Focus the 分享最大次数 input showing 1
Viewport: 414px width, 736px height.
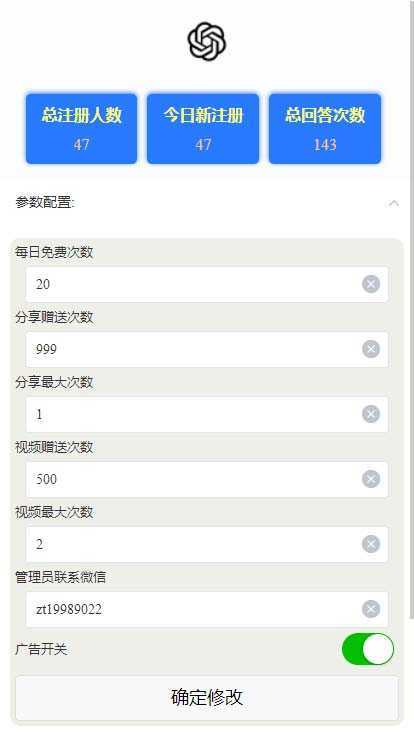(207, 414)
